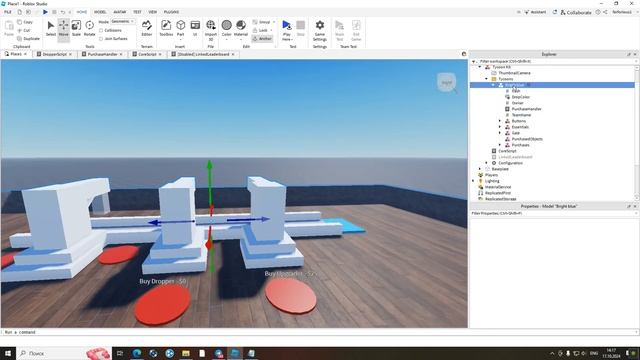Expand the Baseplate node

click(x=480, y=169)
